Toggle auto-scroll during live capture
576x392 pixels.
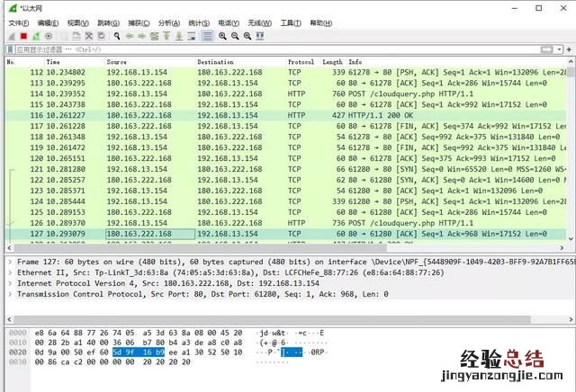[193, 36]
